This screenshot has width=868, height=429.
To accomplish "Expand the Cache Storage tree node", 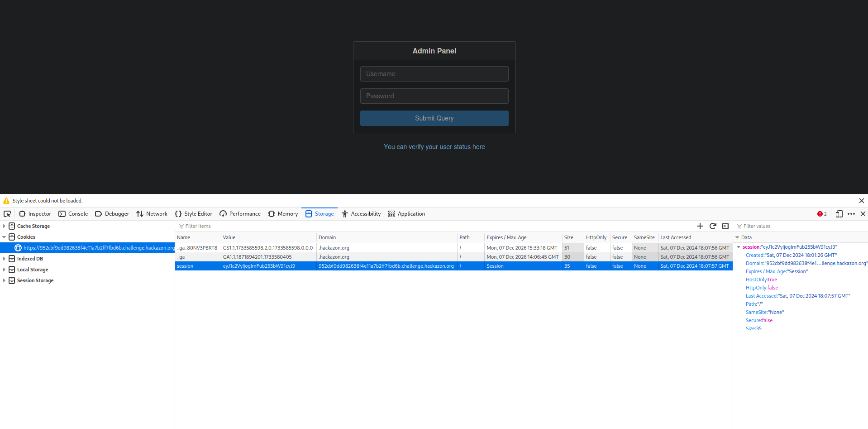I will [x=4, y=226].
